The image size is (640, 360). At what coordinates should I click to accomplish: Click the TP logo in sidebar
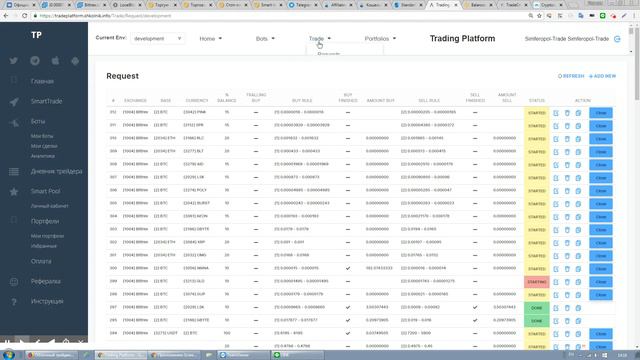36,35
